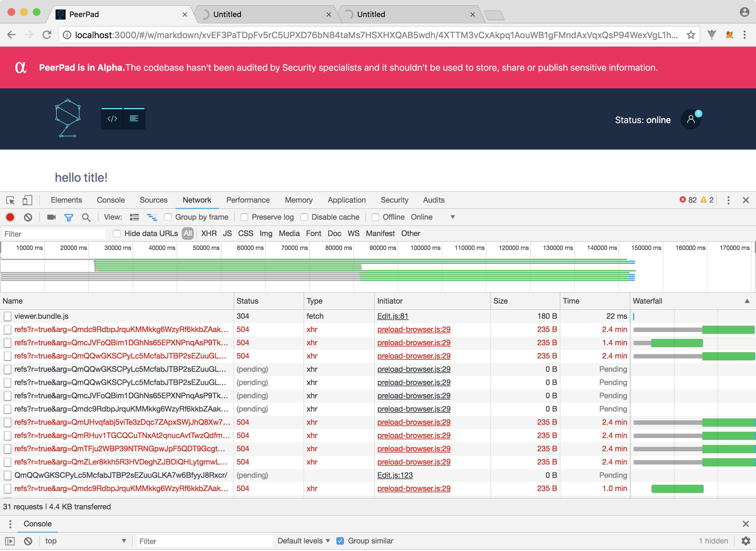The height and width of the screenshot is (551, 756).
Task: Switch PeerPad to source code view
Action: (x=112, y=118)
